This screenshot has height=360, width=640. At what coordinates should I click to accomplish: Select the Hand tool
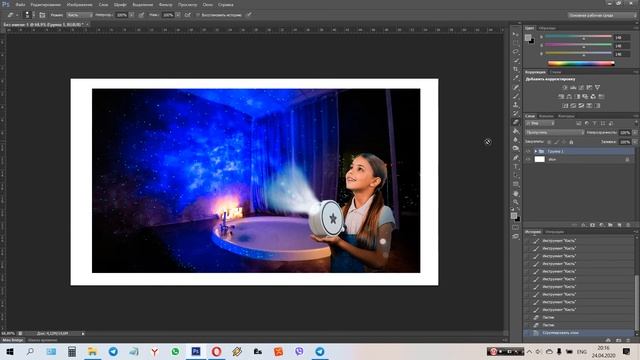(516, 193)
